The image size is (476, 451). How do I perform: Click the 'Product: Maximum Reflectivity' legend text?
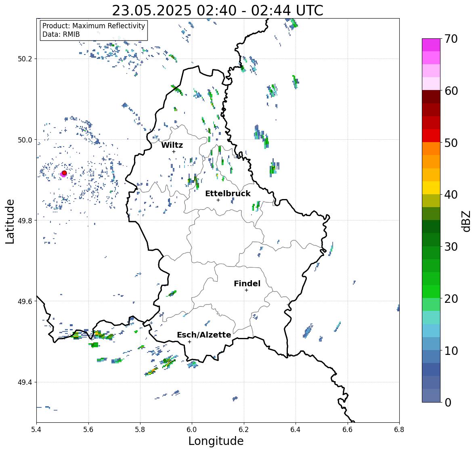point(94,26)
